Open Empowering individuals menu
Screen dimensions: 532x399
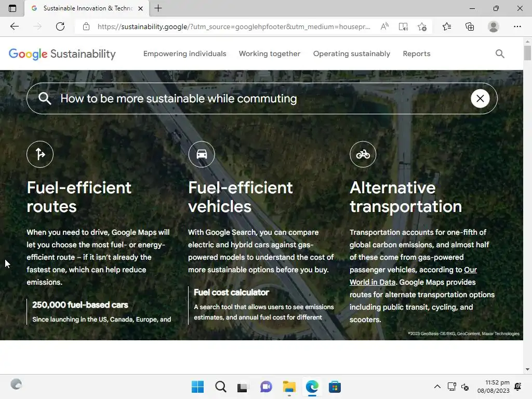click(184, 54)
